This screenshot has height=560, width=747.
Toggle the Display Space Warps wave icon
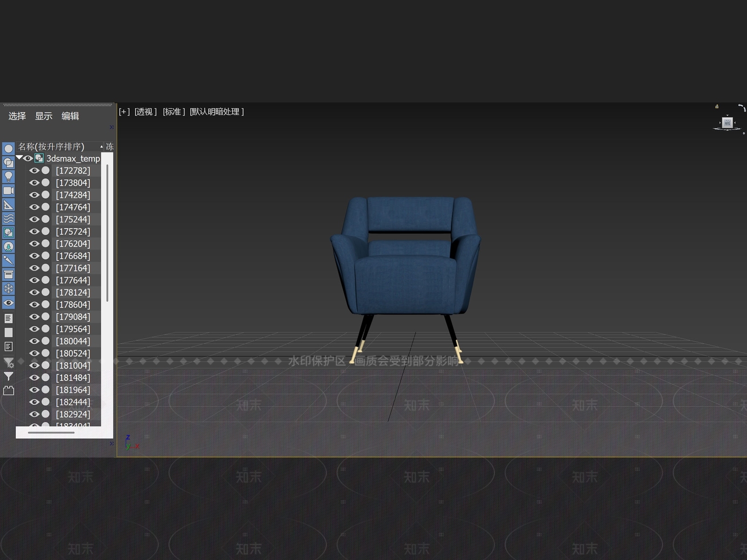click(8, 219)
